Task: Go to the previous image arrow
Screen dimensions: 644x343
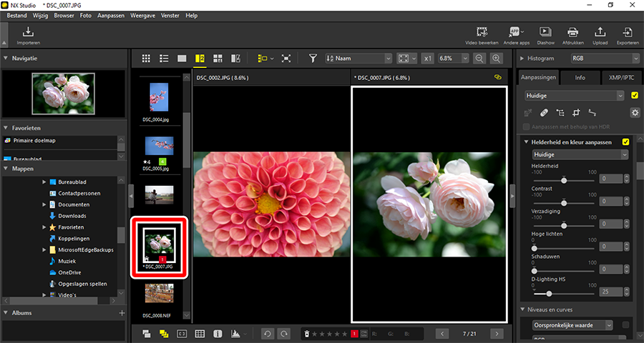Action: point(442,334)
